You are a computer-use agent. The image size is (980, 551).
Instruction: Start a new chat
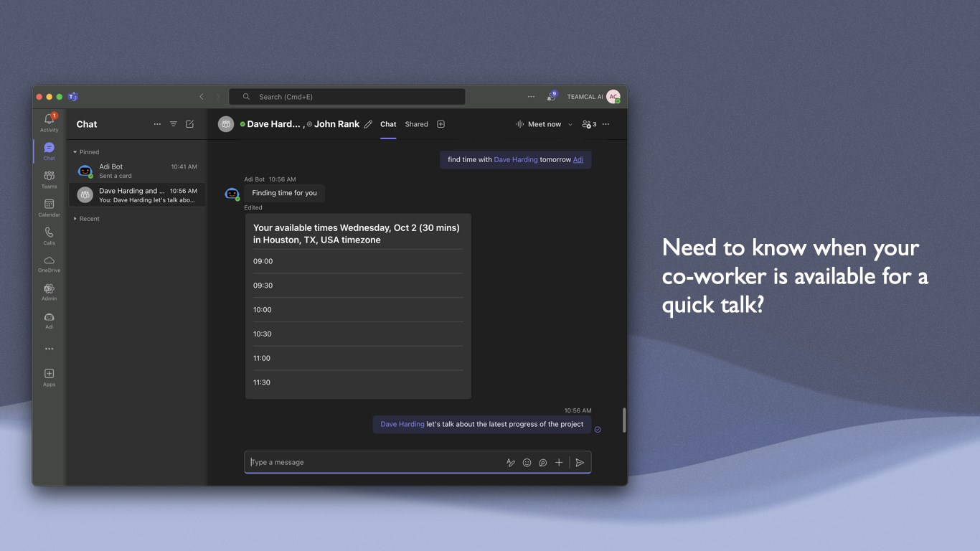[190, 124]
